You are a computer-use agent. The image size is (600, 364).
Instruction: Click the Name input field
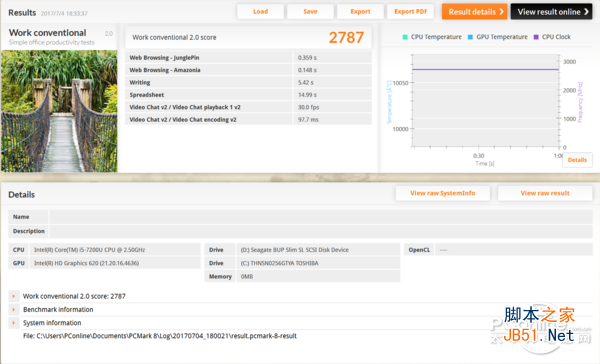click(x=321, y=217)
